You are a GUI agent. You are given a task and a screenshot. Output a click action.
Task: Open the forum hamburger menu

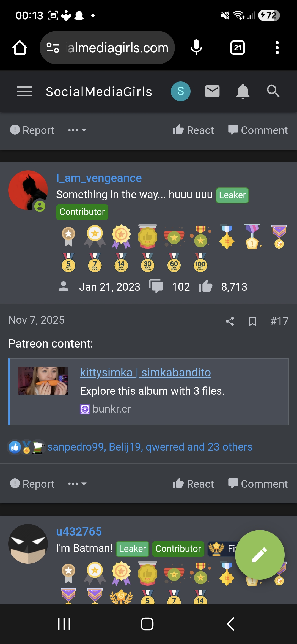point(25,91)
